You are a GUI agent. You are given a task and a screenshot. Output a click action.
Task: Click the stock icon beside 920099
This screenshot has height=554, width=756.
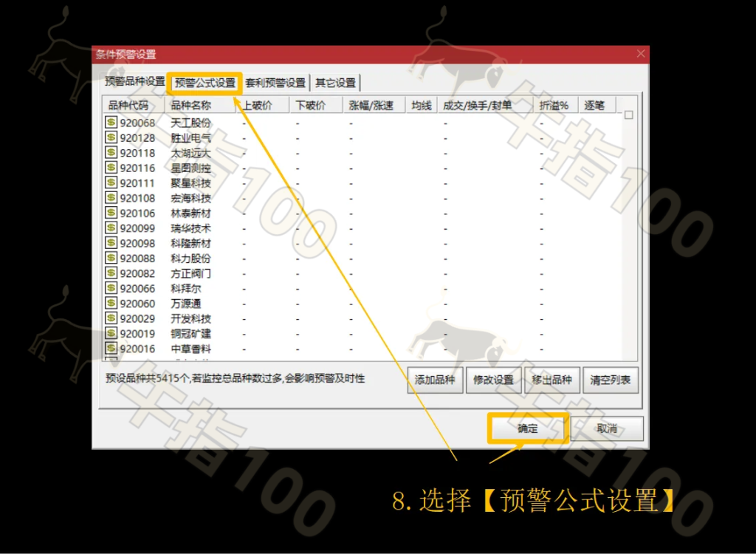[111, 228]
